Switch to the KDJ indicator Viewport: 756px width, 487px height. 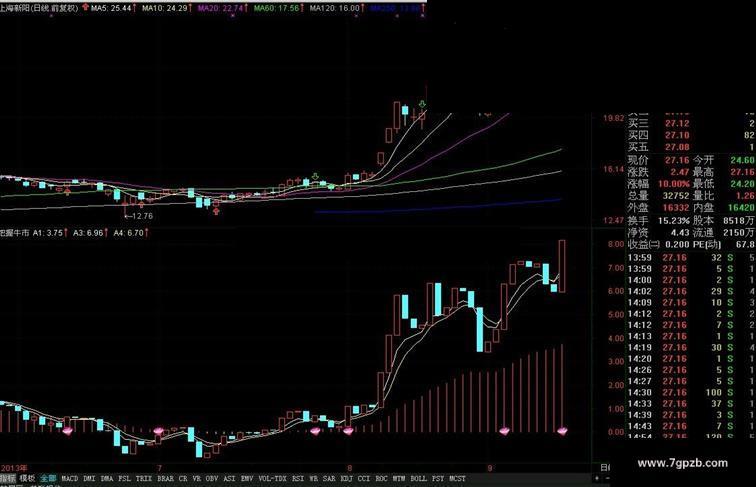[x=347, y=478]
